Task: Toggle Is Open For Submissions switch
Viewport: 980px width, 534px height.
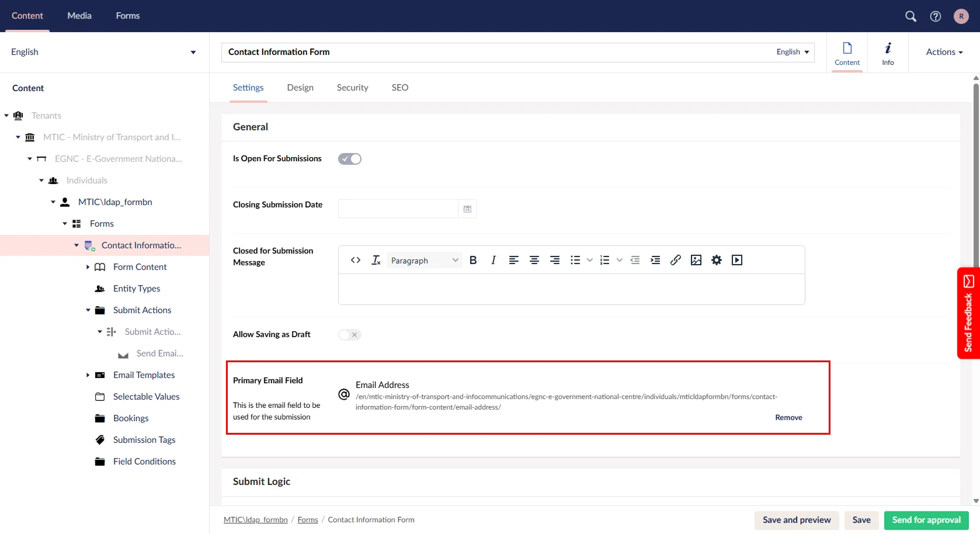Action: click(350, 159)
